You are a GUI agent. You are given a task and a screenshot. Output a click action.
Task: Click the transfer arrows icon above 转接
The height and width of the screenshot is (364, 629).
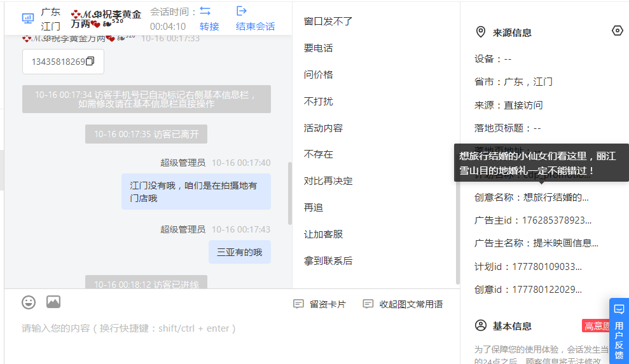(205, 11)
